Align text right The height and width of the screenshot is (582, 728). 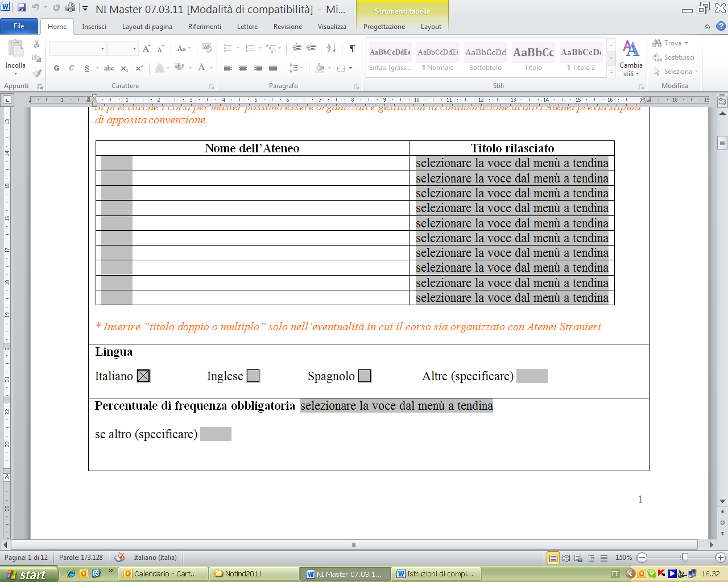point(258,68)
